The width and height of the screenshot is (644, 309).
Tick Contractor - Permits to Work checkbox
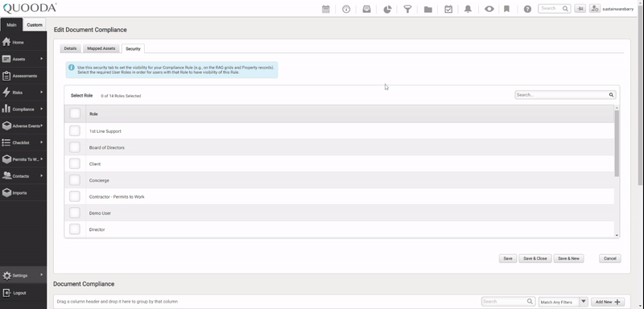pyautogui.click(x=75, y=196)
